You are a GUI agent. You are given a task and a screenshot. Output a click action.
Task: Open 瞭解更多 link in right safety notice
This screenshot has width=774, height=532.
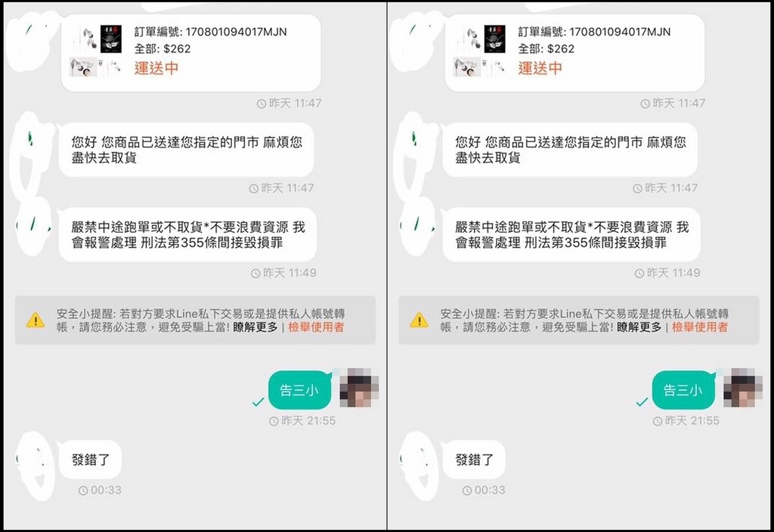click(x=639, y=326)
